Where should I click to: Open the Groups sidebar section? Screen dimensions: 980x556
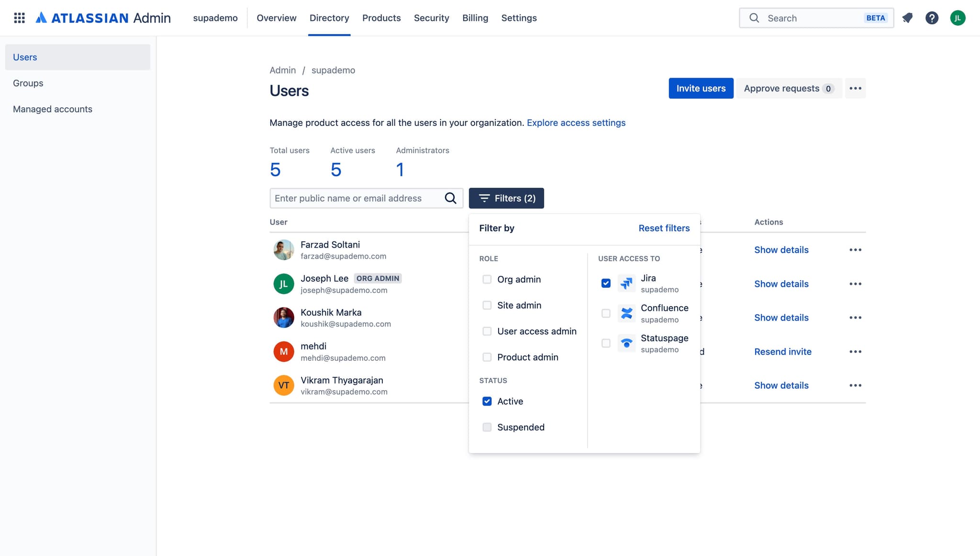click(x=28, y=83)
